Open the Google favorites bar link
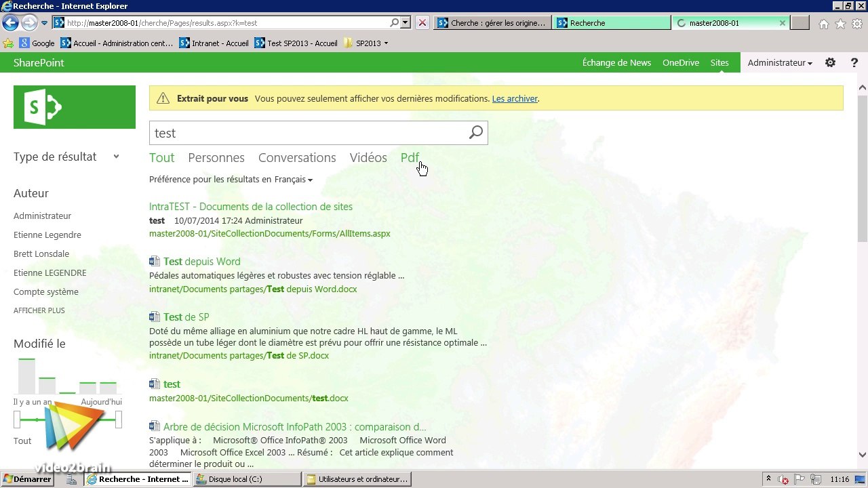The height and width of the screenshot is (488, 868). click(37, 43)
